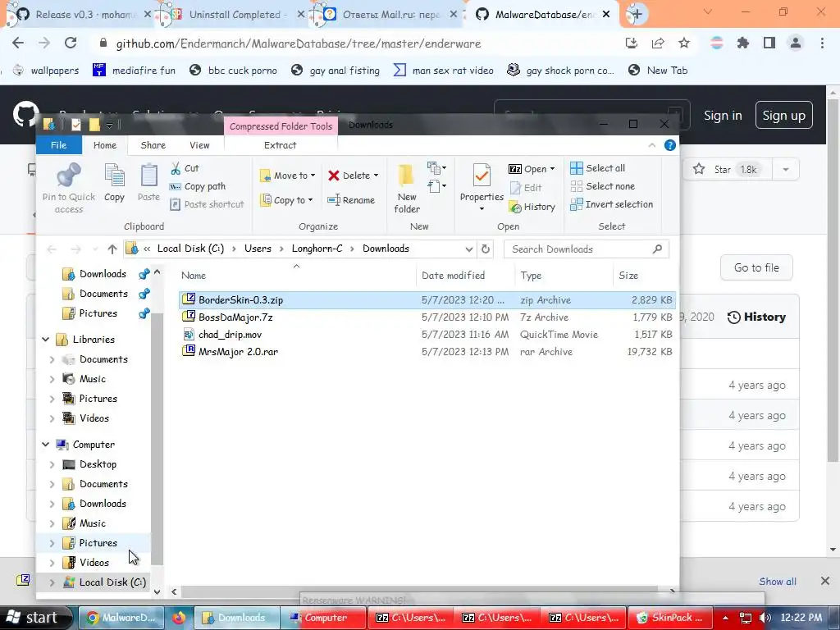The width and height of the screenshot is (840, 630).
Task: Switch to the Extract tab
Action: [281, 145]
